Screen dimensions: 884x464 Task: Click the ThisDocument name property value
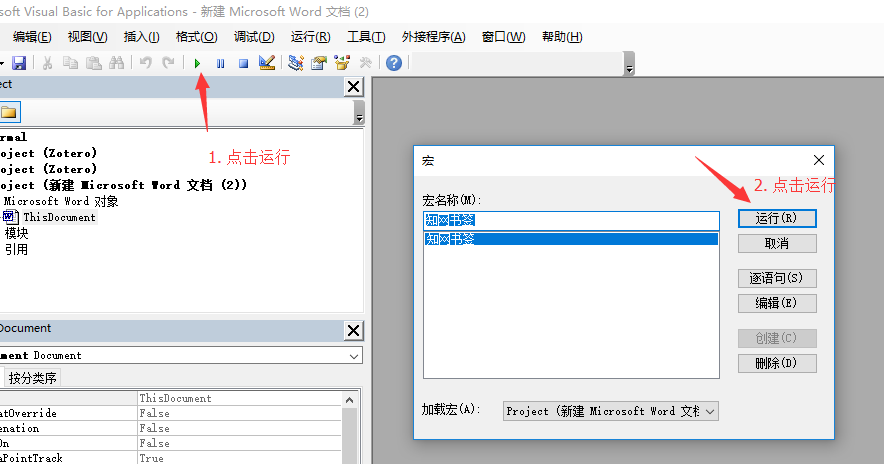pyautogui.click(x=240, y=398)
